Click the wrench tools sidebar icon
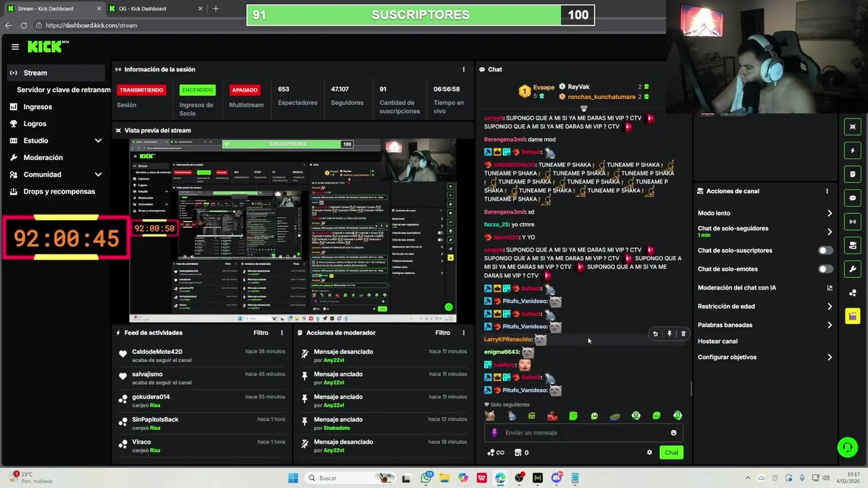868x488 pixels. point(852,269)
